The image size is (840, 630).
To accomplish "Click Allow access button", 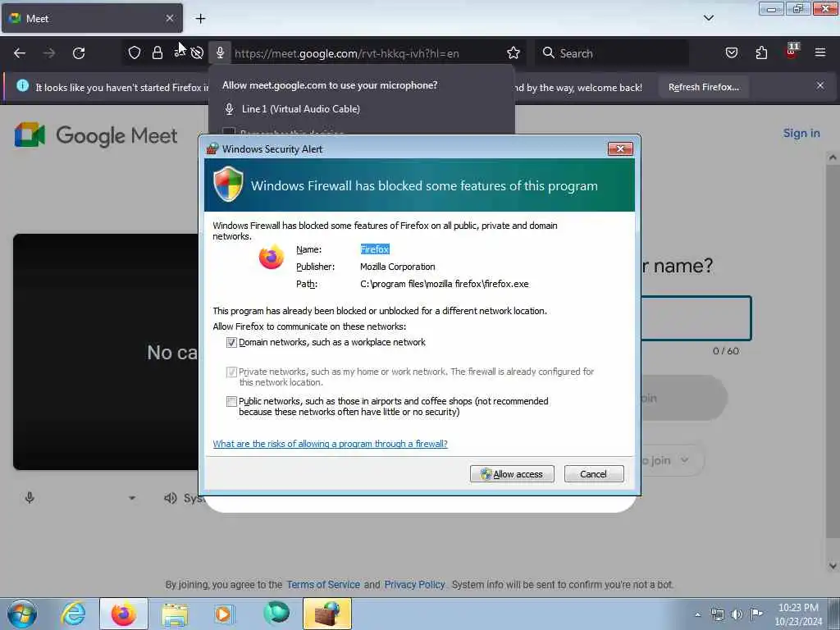I will [512, 474].
